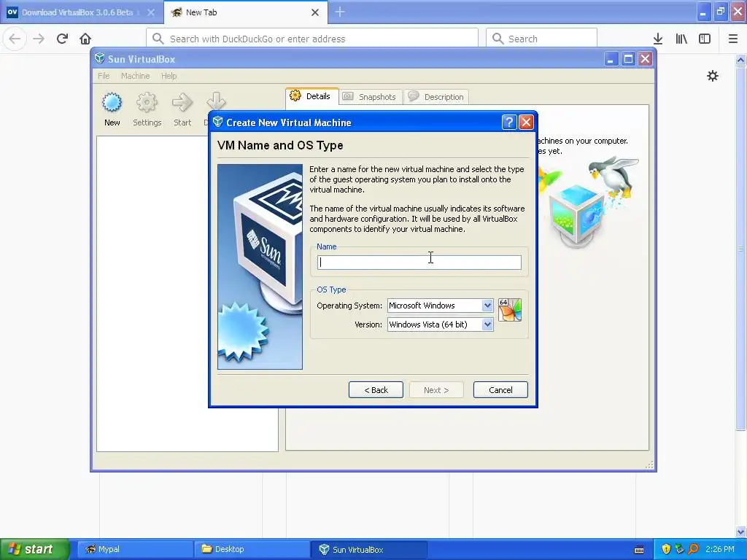Click the Cancel button in wizard
This screenshot has height=560, width=747.
pyautogui.click(x=500, y=390)
